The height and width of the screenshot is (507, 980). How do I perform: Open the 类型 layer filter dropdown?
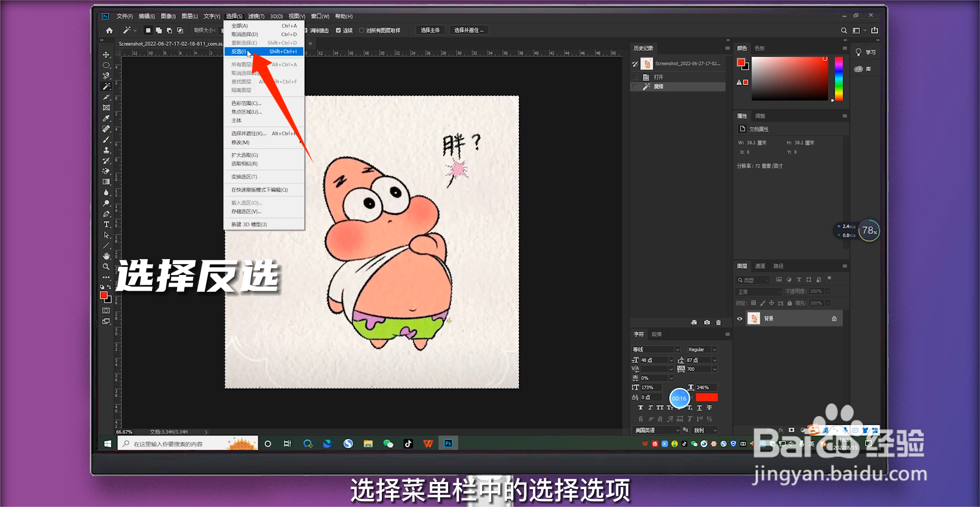[x=752, y=280]
